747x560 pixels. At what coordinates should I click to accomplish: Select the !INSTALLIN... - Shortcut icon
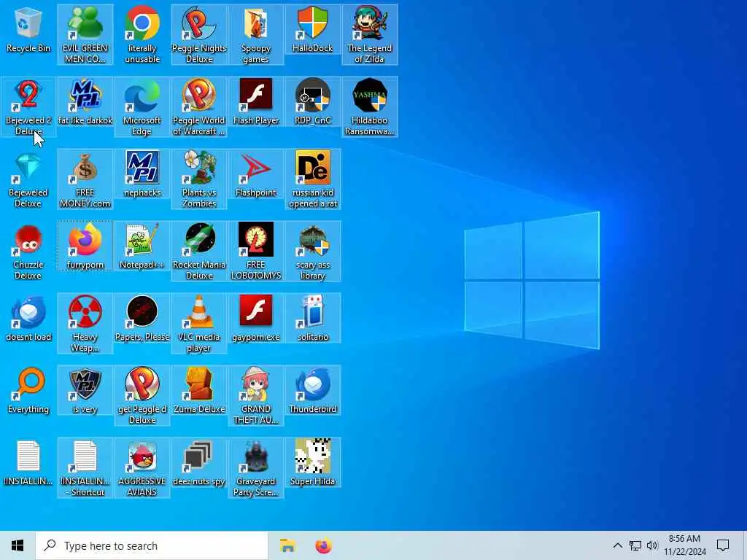tap(85, 469)
